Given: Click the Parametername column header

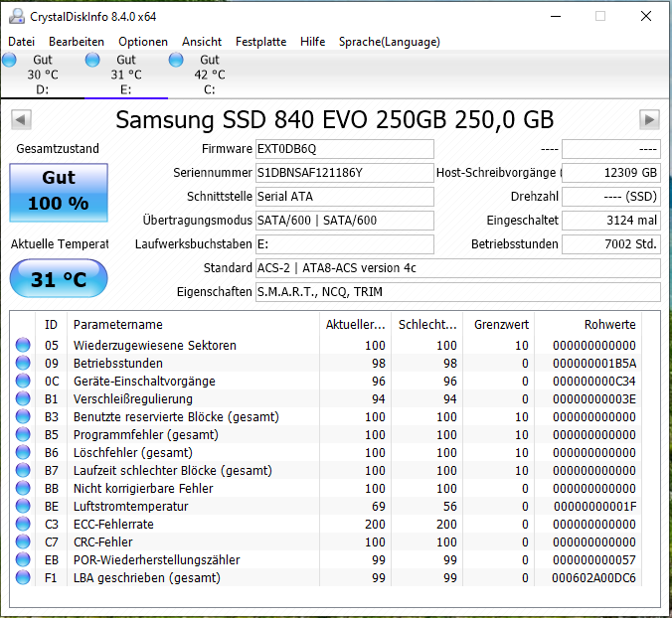Looking at the screenshot, I should (193, 325).
